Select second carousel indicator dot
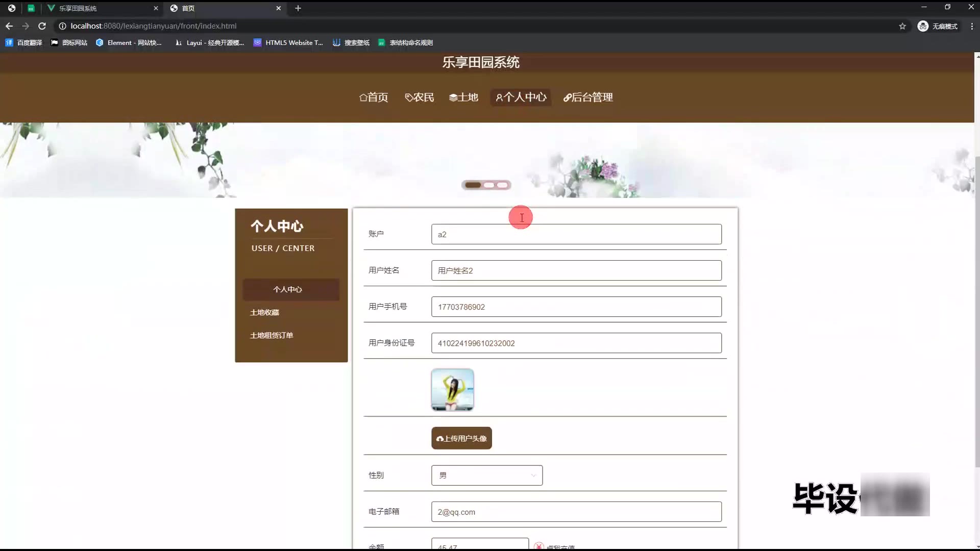Screen dimensions: 980x551 tap(489, 185)
